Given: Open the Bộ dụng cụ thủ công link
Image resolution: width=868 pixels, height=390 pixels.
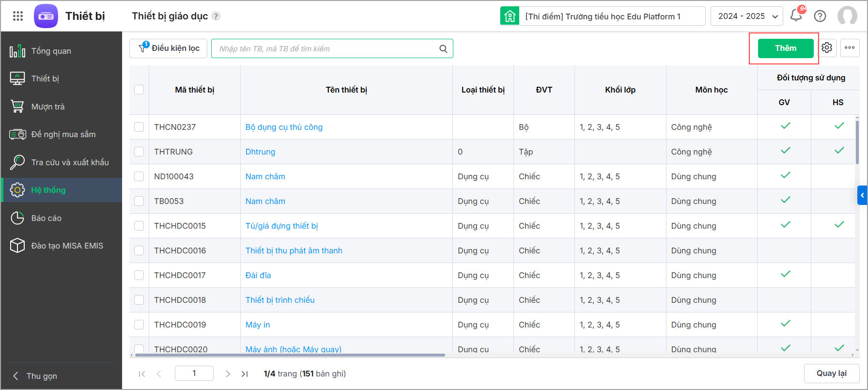Looking at the screenshot, I should tap(284, 127).
